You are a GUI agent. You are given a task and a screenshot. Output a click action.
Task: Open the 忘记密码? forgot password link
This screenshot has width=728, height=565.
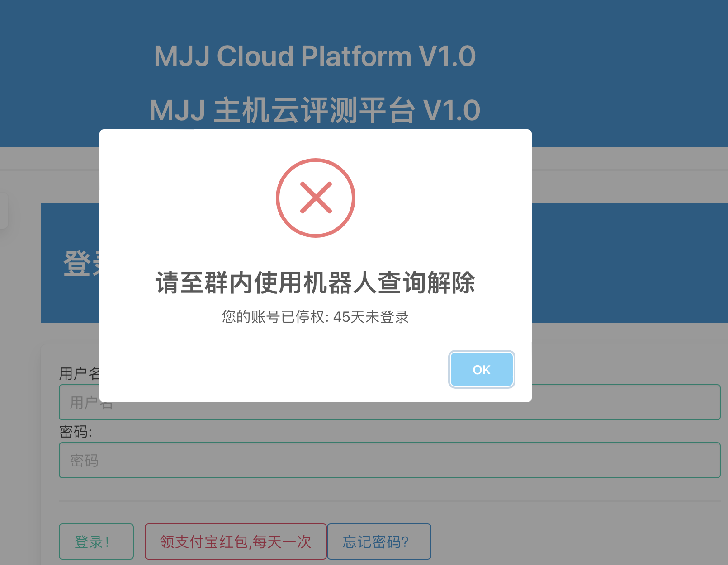379,541
